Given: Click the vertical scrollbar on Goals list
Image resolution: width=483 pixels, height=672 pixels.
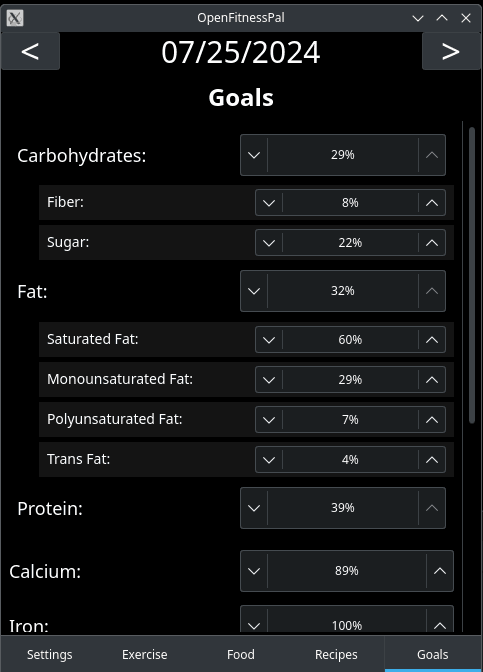Looking at the screenshot, I should click(x=472, y=275).
